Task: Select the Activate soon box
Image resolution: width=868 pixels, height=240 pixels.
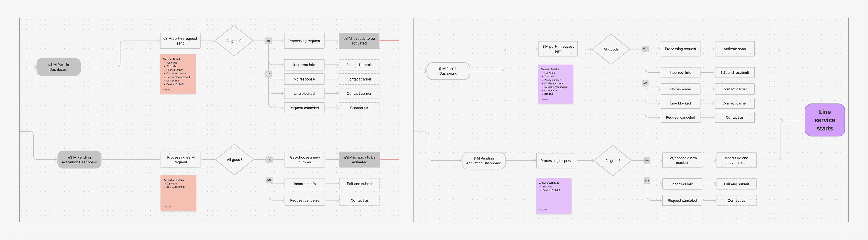Action: pos(735,49)
